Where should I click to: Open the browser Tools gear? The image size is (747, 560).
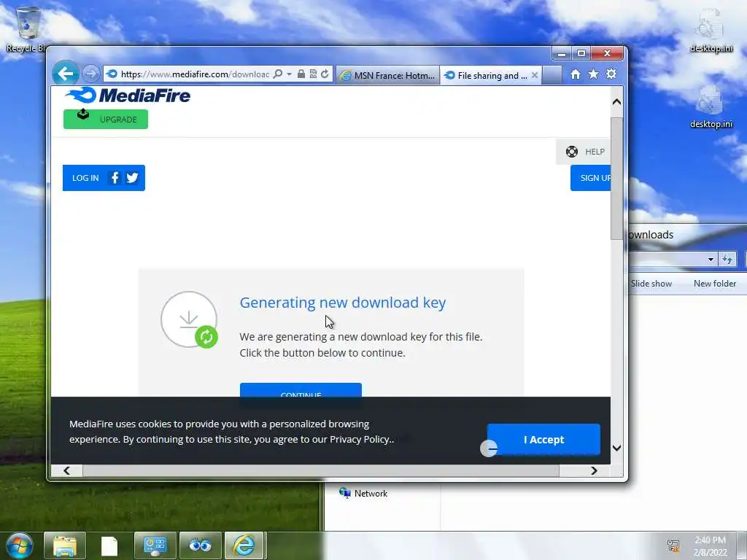click(611, 74)
